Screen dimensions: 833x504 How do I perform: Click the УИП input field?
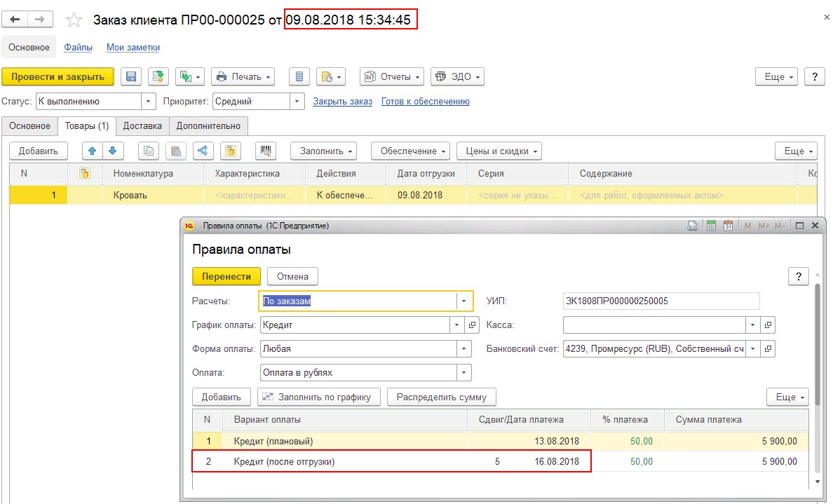[x=661, y=301]
